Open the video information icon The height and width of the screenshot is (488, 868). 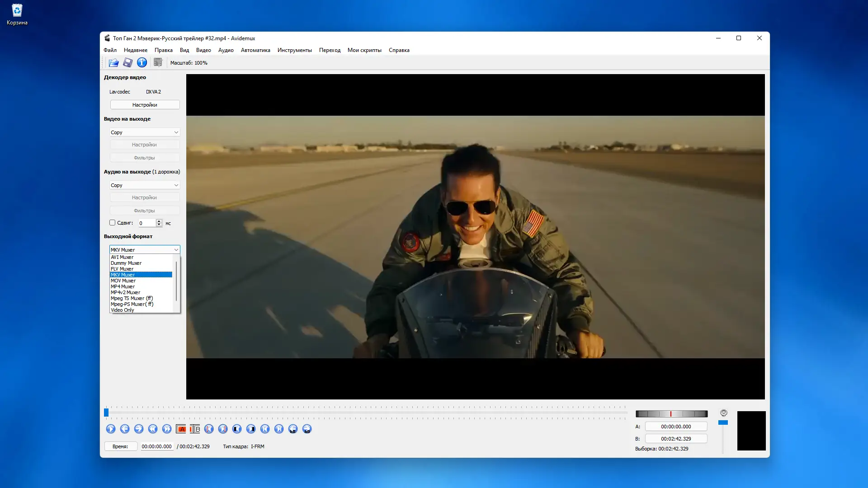(142, 63)
